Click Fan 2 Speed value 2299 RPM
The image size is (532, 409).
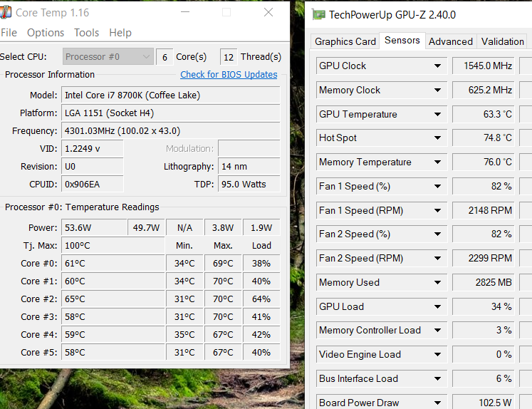[x=484, y=259]
